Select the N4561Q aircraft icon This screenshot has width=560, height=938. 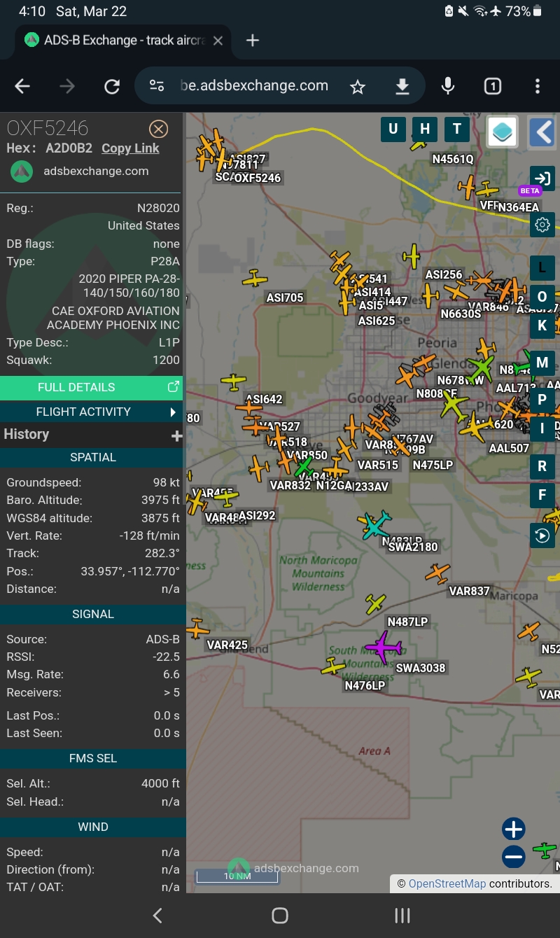[419, 144]
